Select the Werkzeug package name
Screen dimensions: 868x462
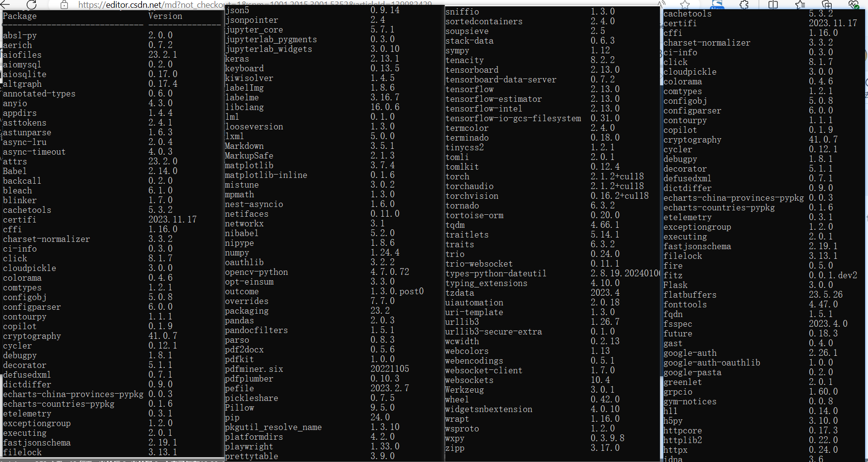tap(465, 390)
